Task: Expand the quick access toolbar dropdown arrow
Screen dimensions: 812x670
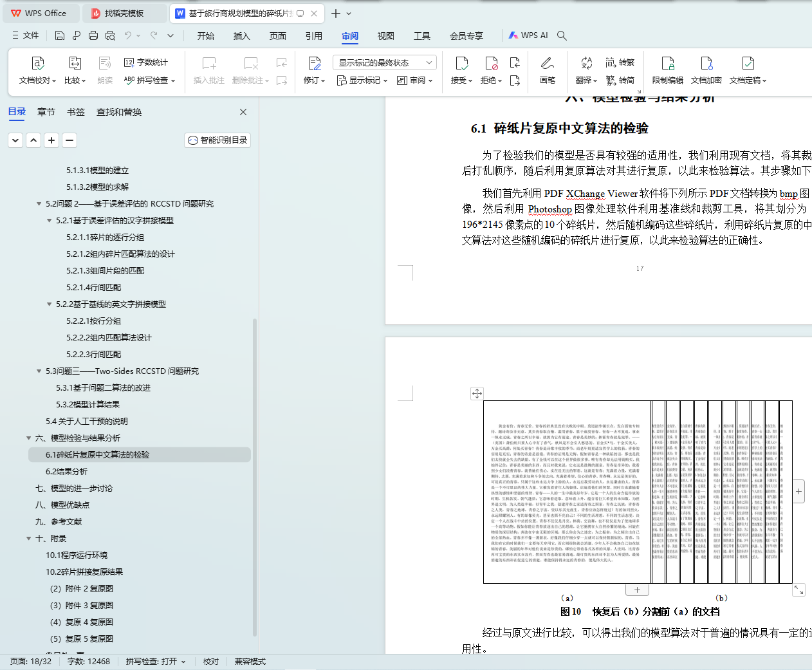Action: point(171,35)
